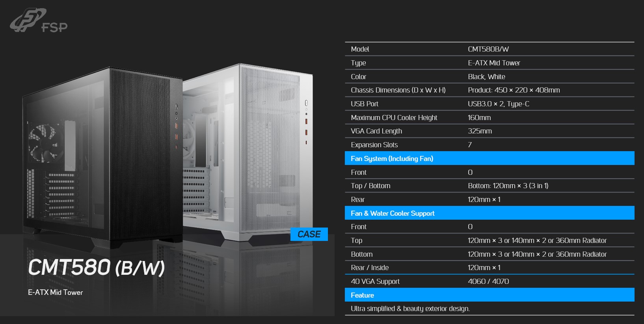Click the front I/O ports on the black case
The image size is (644, 324).
click(176, 126)
